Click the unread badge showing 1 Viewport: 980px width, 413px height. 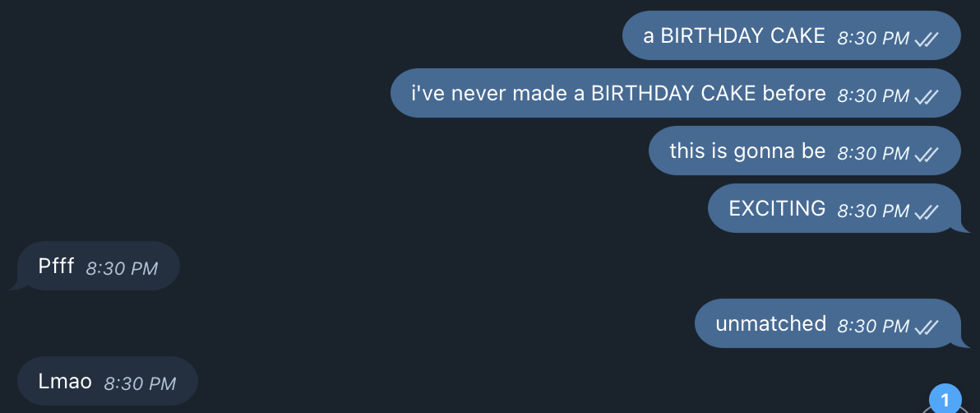pyautogui.click(x=945, y=399)
